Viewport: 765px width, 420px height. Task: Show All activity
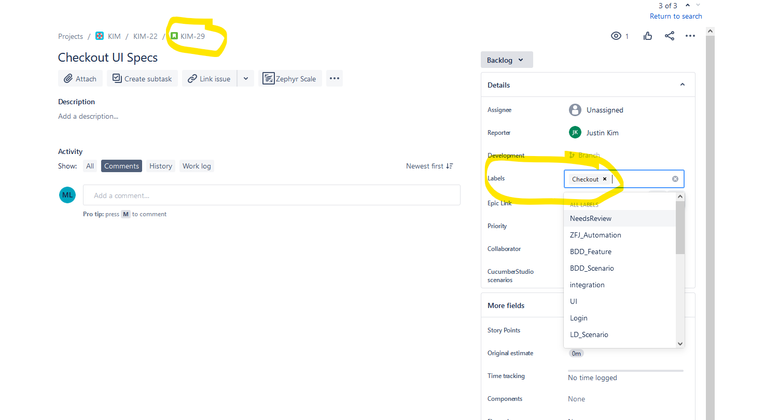(x=90, y=166)
